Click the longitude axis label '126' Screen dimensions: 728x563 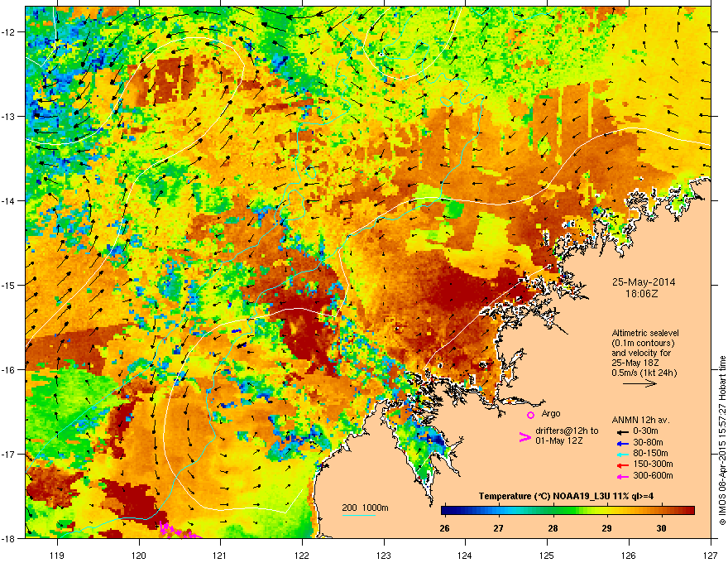629,555
